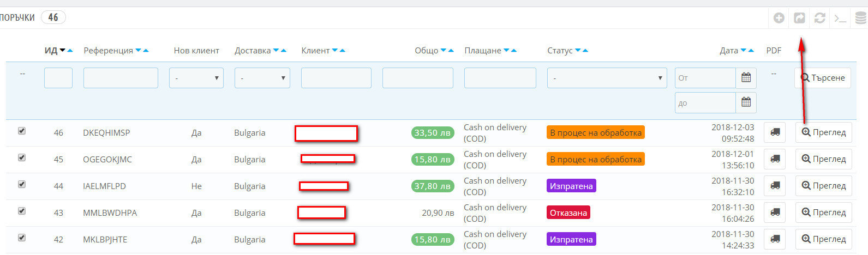Viewport: 868px width, 255px height.
Task: Uncheck the checkbox for order 46
Action: click(22, 131)
